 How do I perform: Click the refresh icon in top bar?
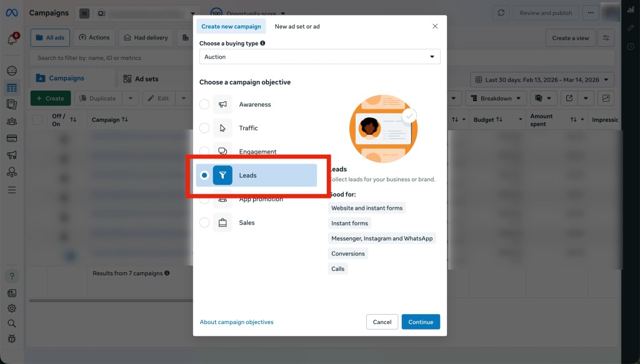[501, 13]
